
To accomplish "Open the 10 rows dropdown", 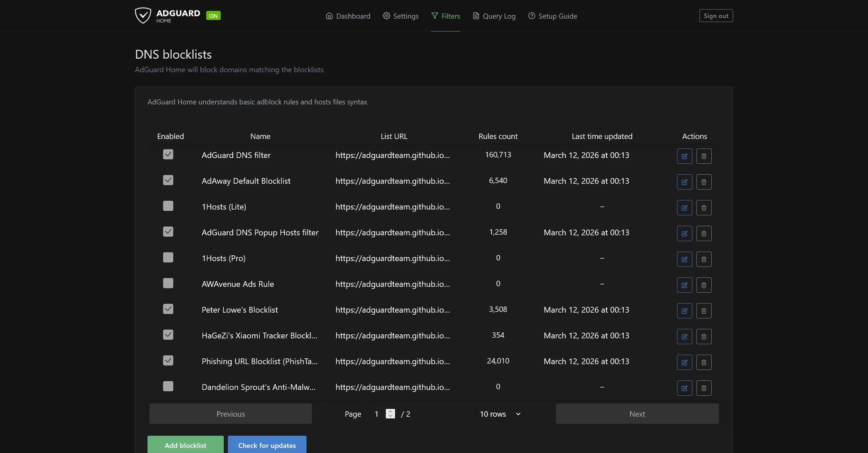I will point(499,414).
